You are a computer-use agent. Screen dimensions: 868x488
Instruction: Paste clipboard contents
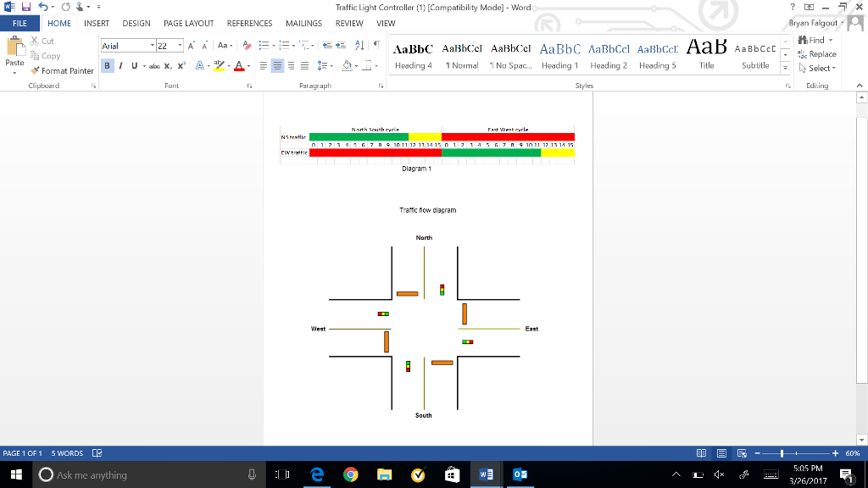coord(14,55)
